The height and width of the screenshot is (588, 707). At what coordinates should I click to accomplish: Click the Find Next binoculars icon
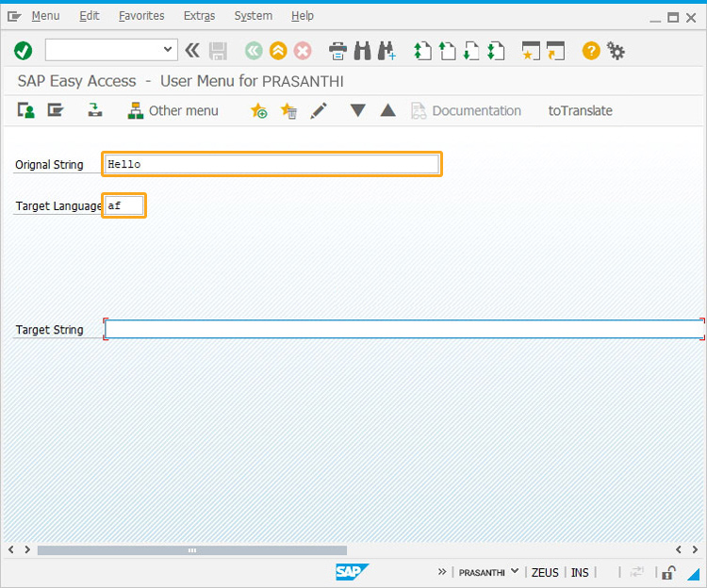386,51
